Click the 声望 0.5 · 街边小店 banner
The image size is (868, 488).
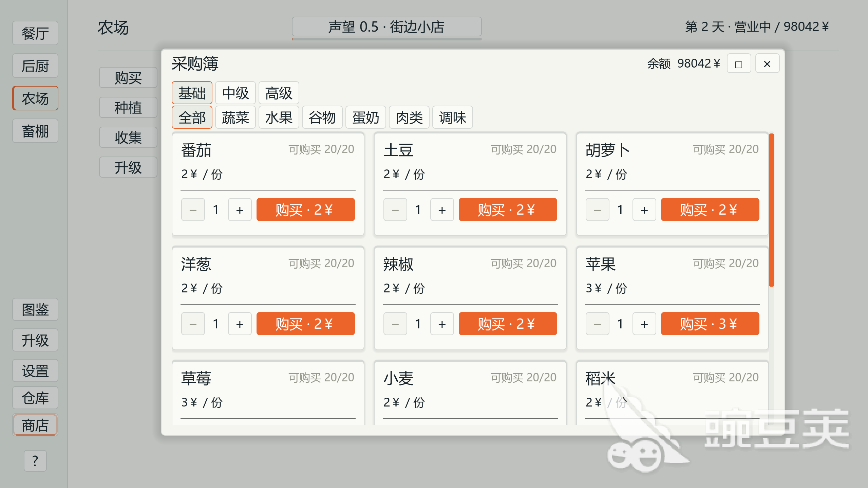(x=386, y=26)
